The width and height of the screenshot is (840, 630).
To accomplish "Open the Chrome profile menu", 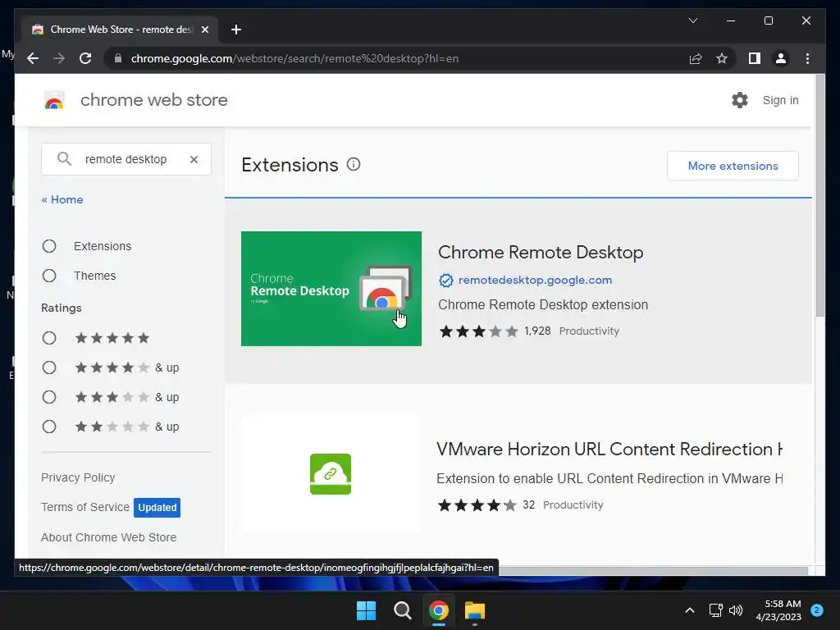I will (x=781, y=58).
